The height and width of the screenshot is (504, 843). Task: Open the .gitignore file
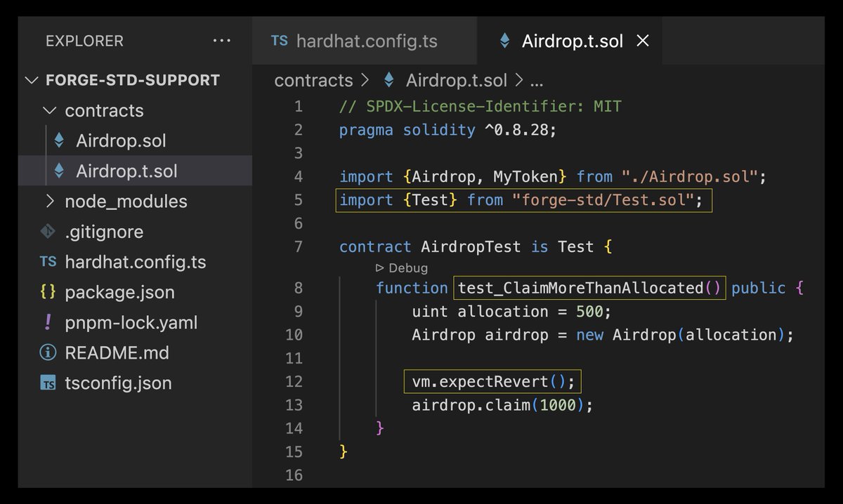tap(104, 232)
